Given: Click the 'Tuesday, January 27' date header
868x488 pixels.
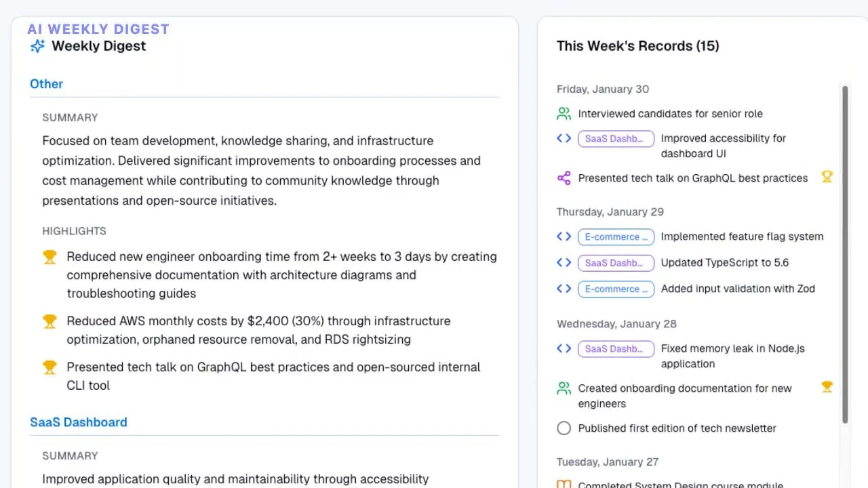Looking at the screenshot, I should (608, 462).
